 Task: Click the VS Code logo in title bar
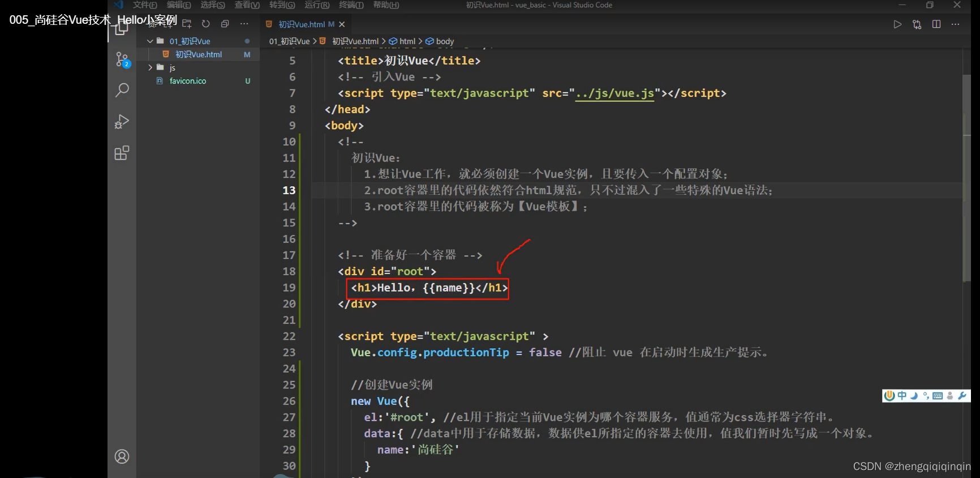click(x=118, y=5)
